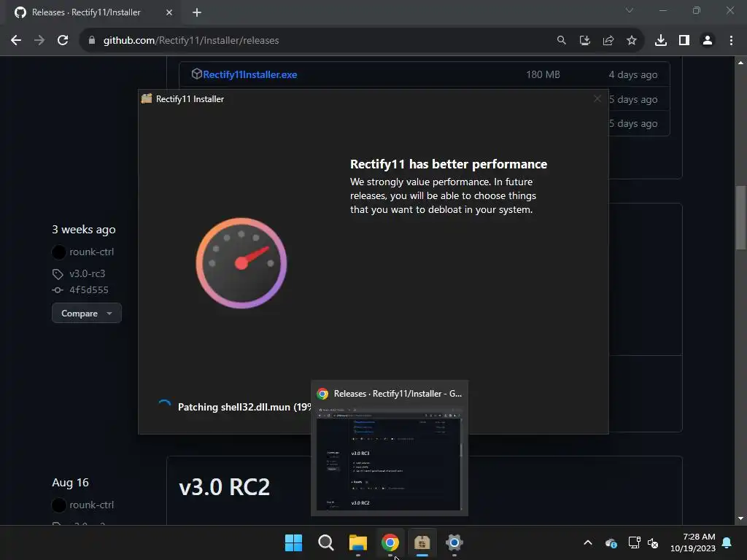Switch to Google Chrome in taskbar
This screenshot has width=747, height=560.
(390, 542)
